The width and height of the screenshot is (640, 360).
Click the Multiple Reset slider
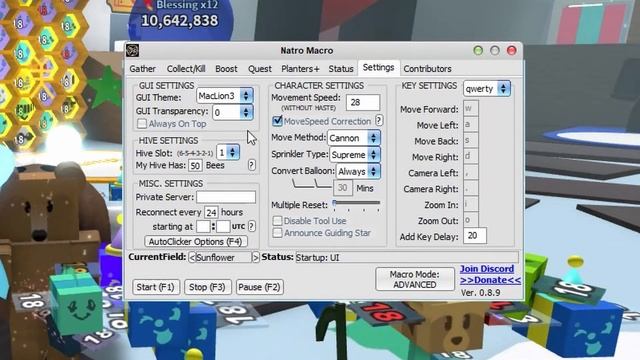pos(357,204)
